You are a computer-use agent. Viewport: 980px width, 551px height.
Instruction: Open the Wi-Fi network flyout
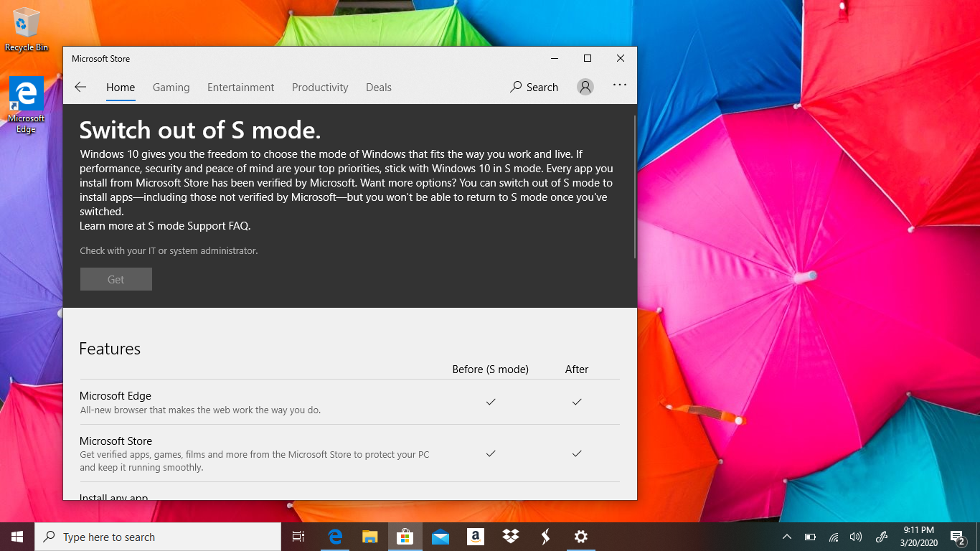coord(834,537)
